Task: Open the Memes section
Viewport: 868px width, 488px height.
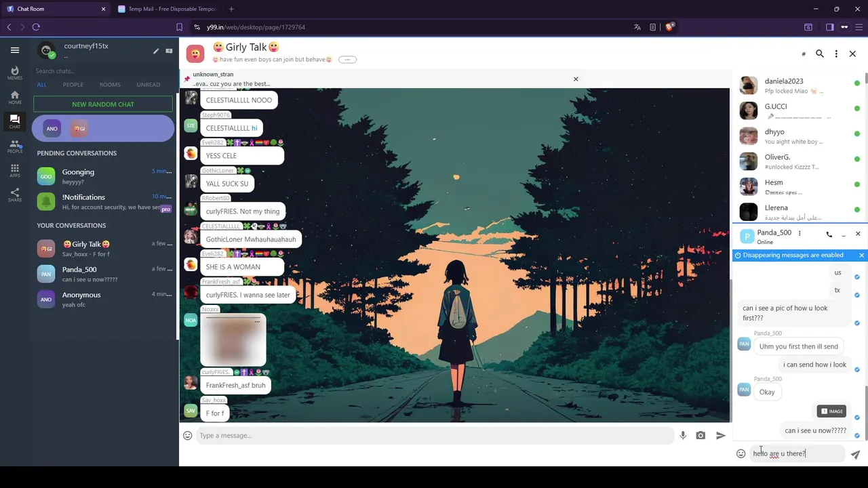Action: [15, 73]
